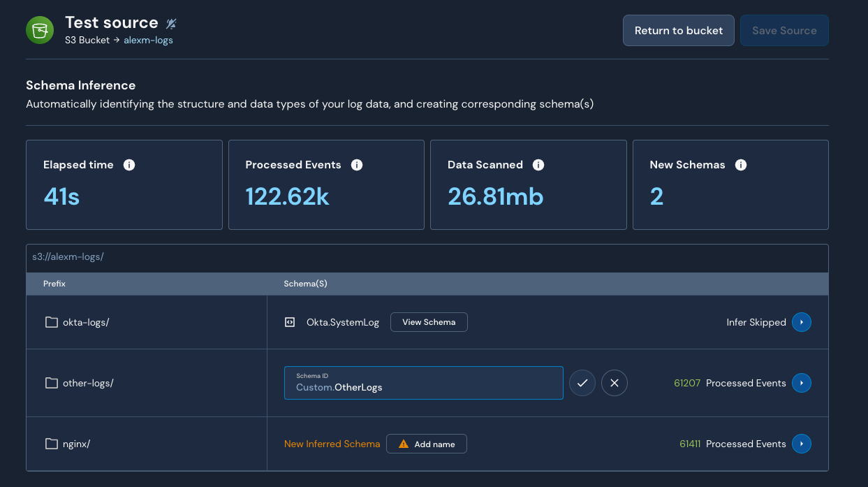Click the green S3 bucket logo icon
The width and height of the screenshot is (868, 487).
click(41, 30)
